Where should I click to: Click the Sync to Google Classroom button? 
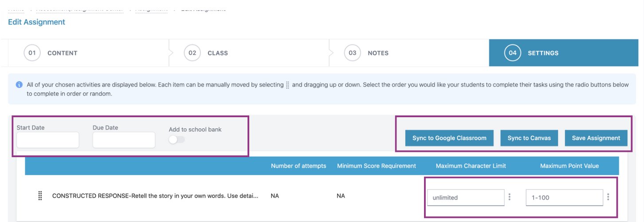click(449, 138)
